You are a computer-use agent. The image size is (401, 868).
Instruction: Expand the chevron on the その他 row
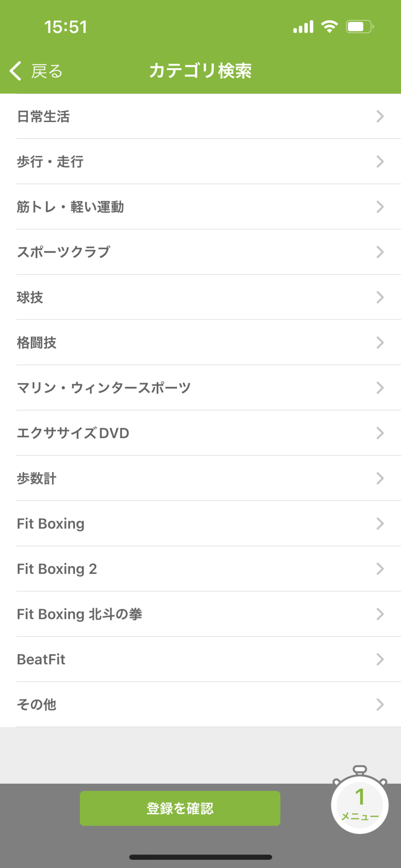coord(380,704)
